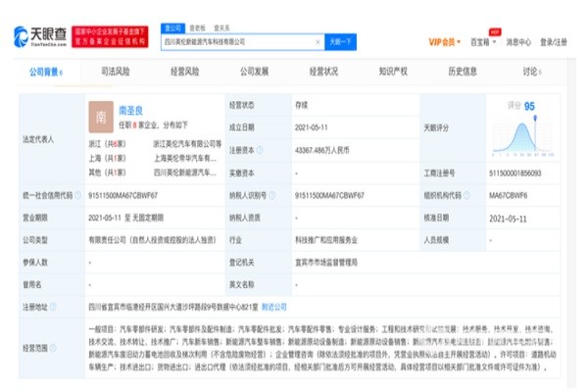This screenshot has width=588, height=392.
Task: Click the 附近公司 link
Action: [274, 307]
